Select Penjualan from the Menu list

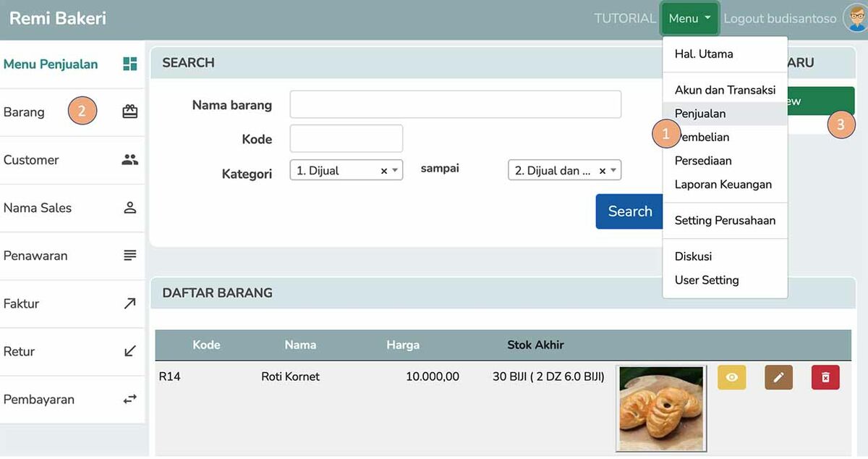coord(699,114)
